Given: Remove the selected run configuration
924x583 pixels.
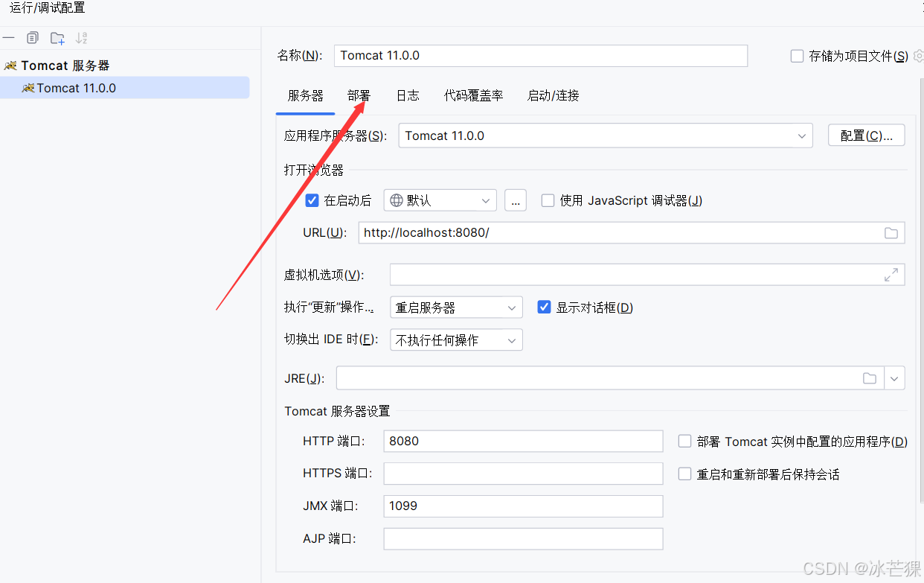Looking at the screenshot, I should coord(9,38).
